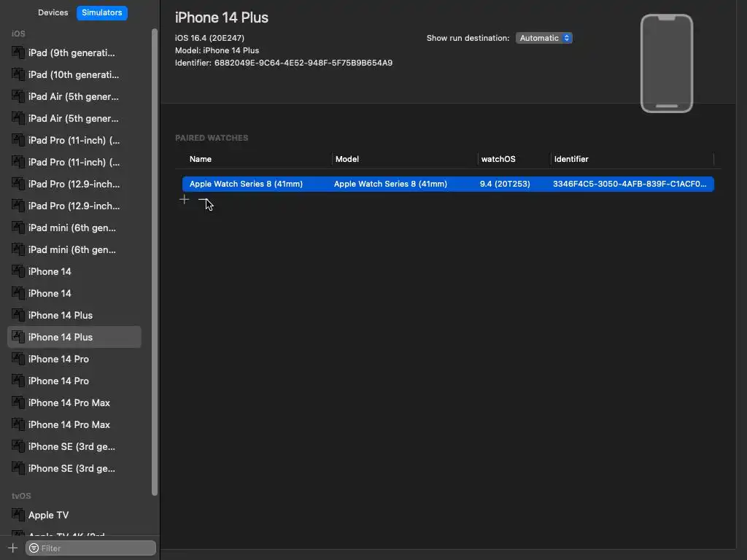Click the Filter search field
This screenshot has width=747, height=560.
click(x=90, y=548)
